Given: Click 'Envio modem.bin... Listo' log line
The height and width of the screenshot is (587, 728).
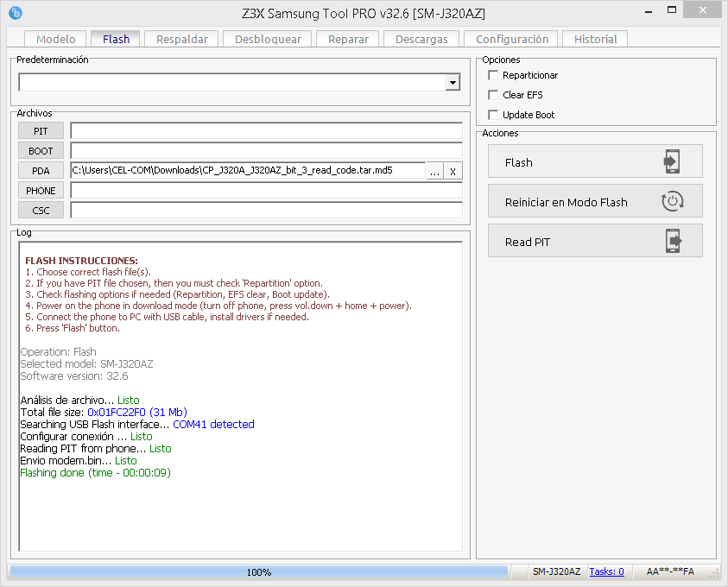Looking at the screenshot, I should coord(79,460).
